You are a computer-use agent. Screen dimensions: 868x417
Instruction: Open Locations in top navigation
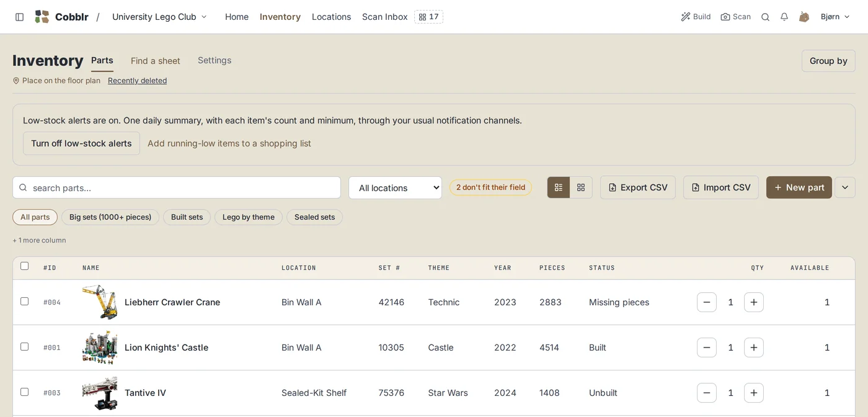(x=331, y=17)
